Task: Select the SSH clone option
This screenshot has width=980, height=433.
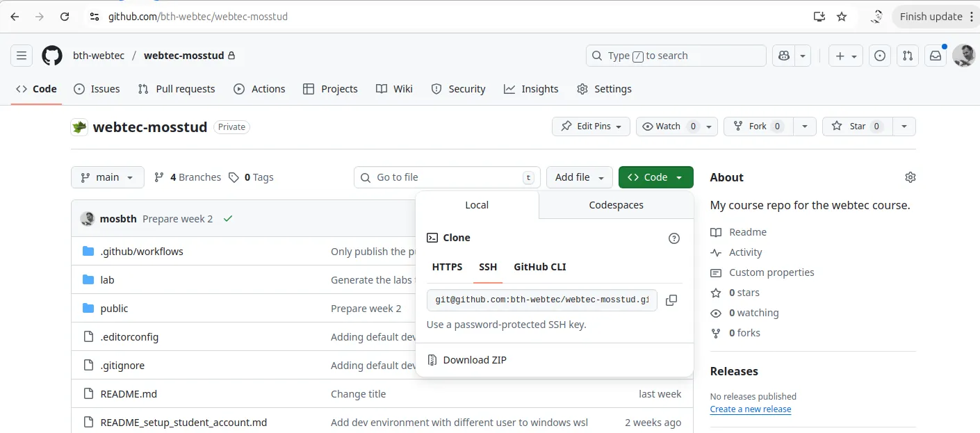Action: [488, 267]
